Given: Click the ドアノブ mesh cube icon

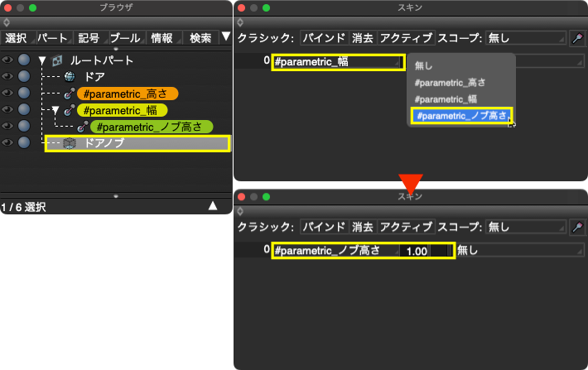Looking at the screenshot, I should point(70,143).
